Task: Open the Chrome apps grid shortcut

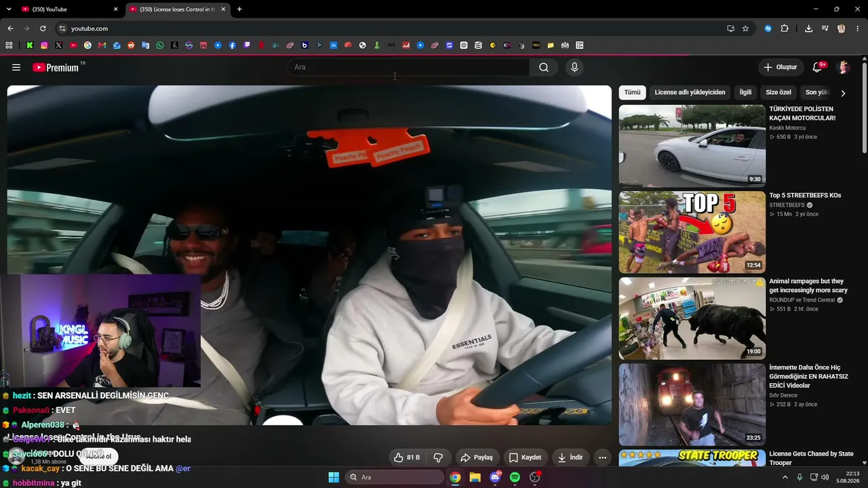Action: pos(9,45)
